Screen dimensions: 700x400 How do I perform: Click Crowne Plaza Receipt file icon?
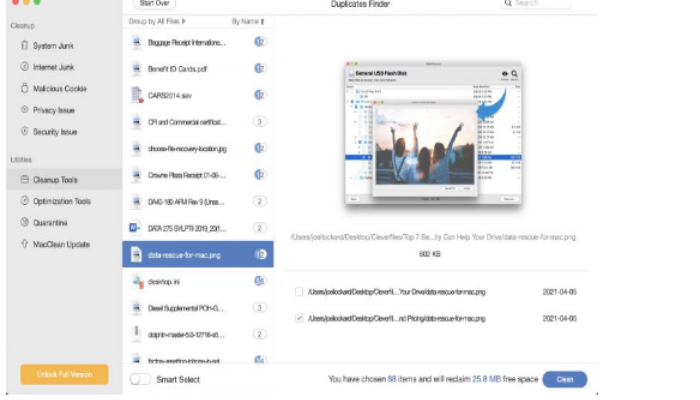click(x=136, y=175)
